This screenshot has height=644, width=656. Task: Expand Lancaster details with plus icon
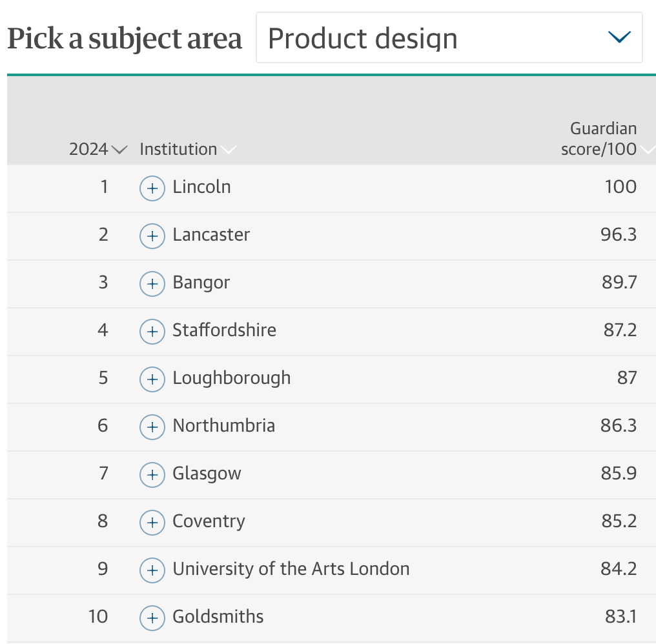point(152,236)
